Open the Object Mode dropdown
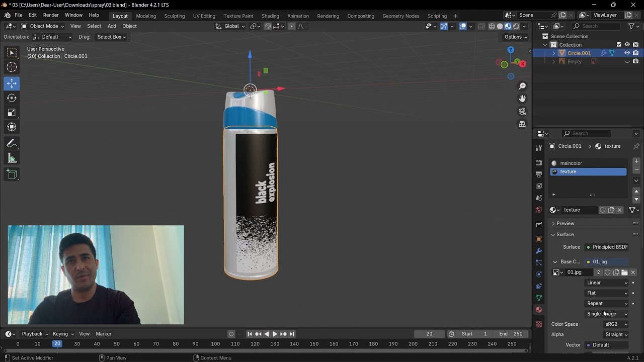Image resolution: width=644 pixels, height=362 pixels. pos(42,26)
